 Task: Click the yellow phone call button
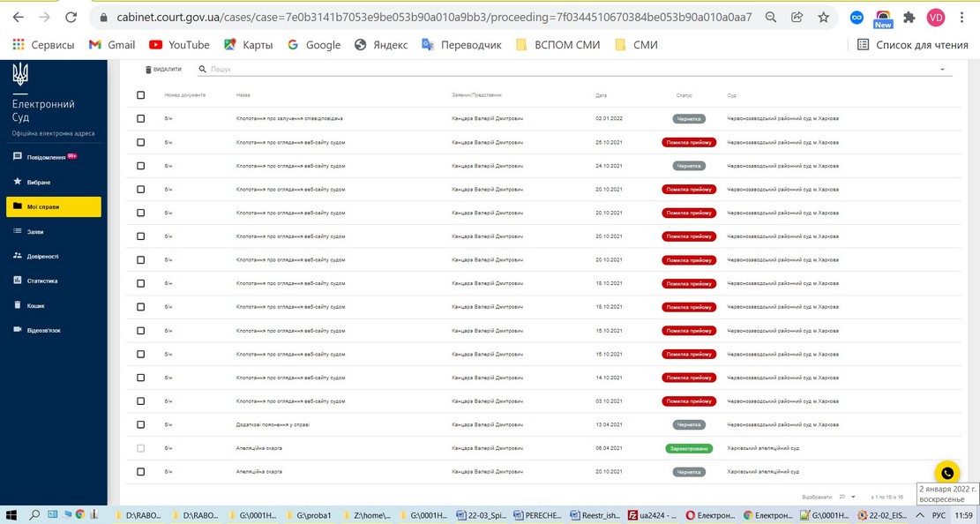pos(946,474)
